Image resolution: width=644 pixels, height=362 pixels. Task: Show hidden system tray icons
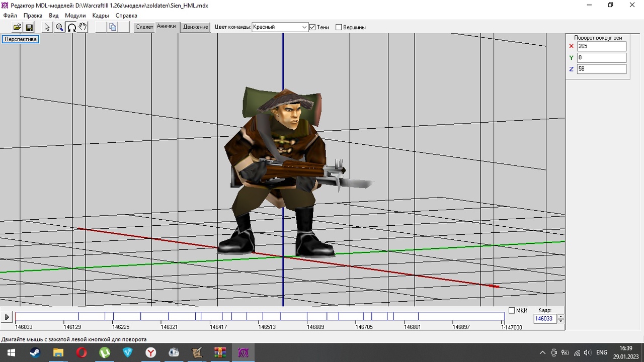[x=542, y=352]
